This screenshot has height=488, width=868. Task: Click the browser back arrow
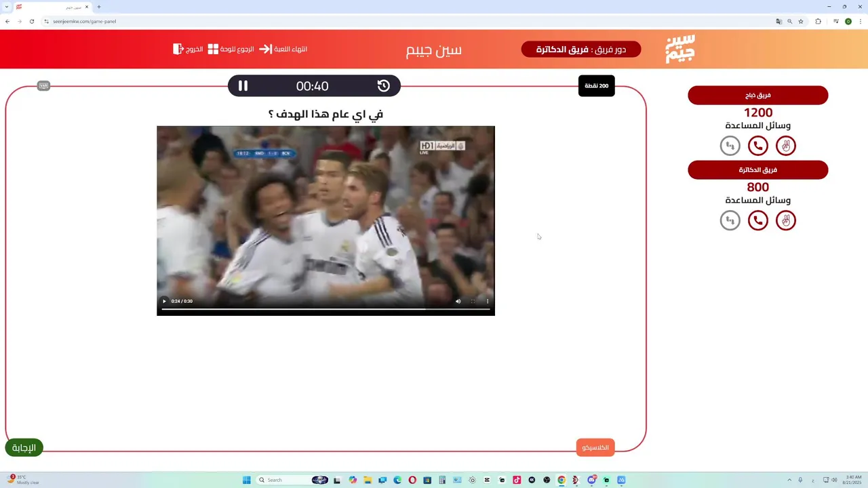tap(7, 21)
